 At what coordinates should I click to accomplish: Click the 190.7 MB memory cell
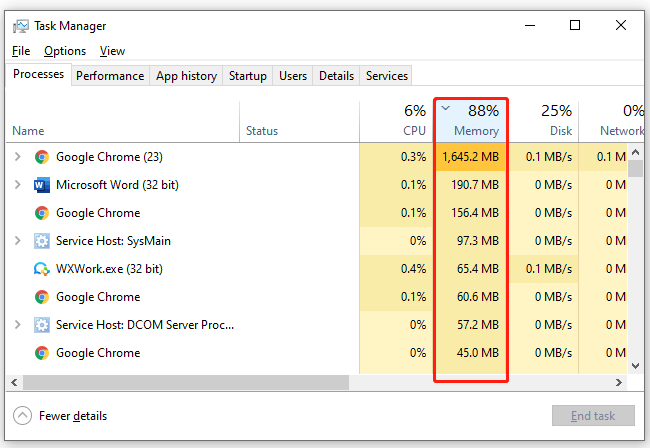tap(471, 185)
